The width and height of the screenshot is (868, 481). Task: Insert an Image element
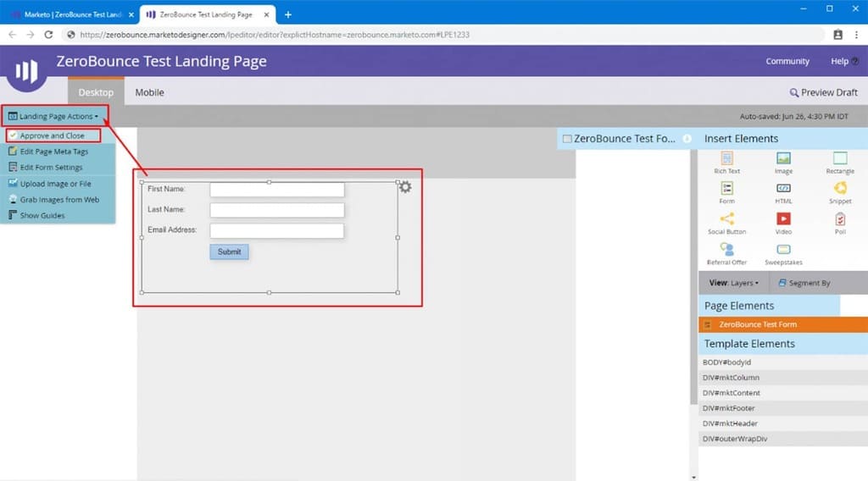click(783, 163)
